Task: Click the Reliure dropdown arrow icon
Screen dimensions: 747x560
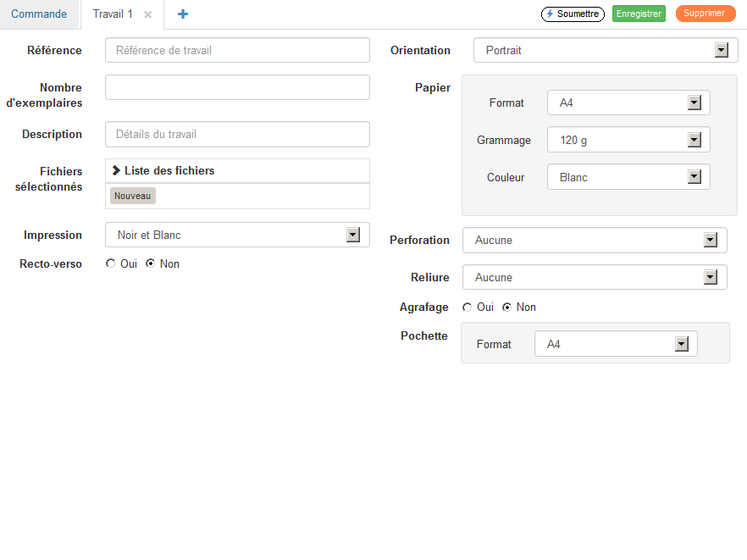Action: coord(710,277)
